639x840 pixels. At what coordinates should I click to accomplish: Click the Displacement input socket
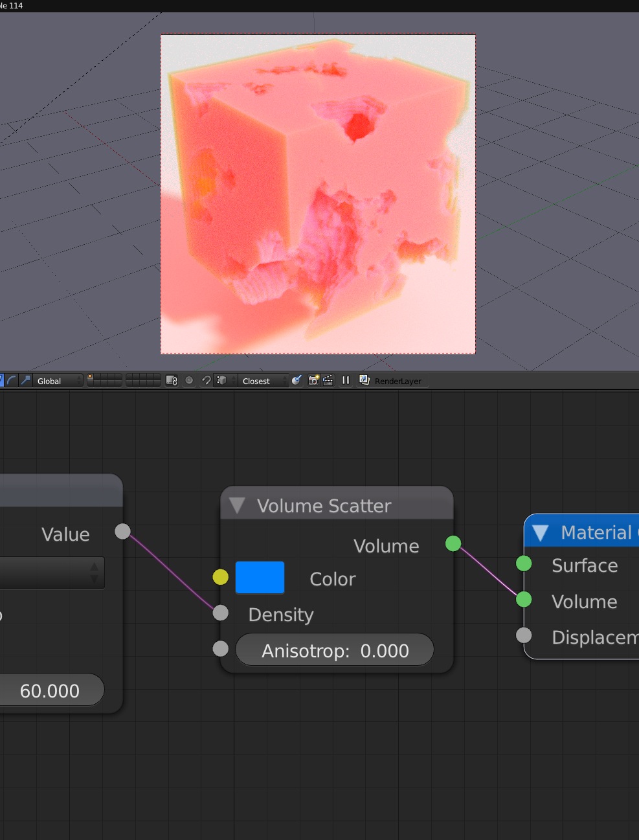pos(524,635)
